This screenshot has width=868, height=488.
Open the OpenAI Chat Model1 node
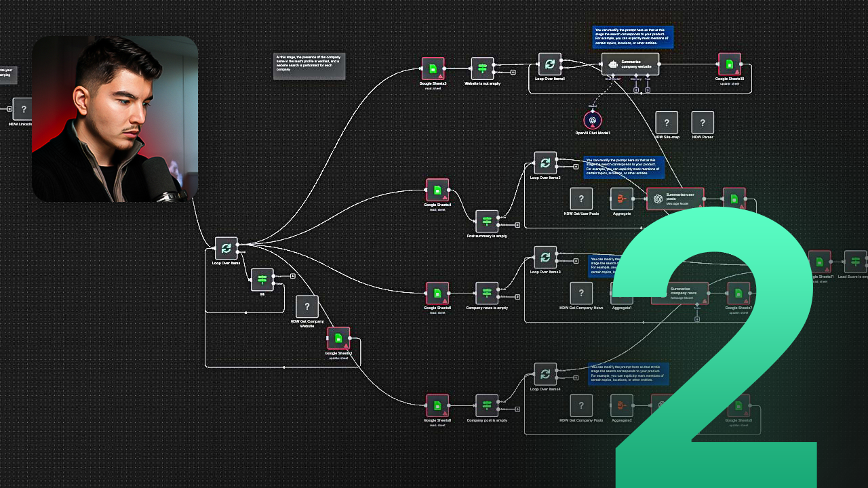point(593,120)
